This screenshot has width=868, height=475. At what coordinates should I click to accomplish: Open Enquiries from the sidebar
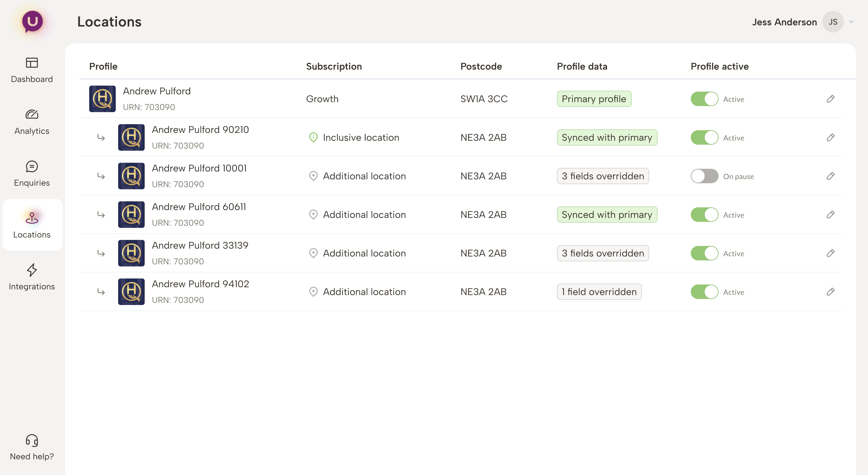point(32,174)
